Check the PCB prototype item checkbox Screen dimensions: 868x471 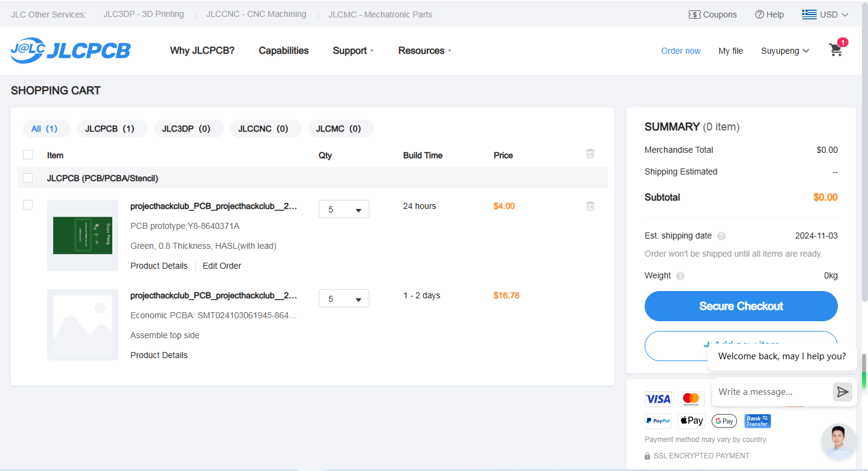pos(28,205)
